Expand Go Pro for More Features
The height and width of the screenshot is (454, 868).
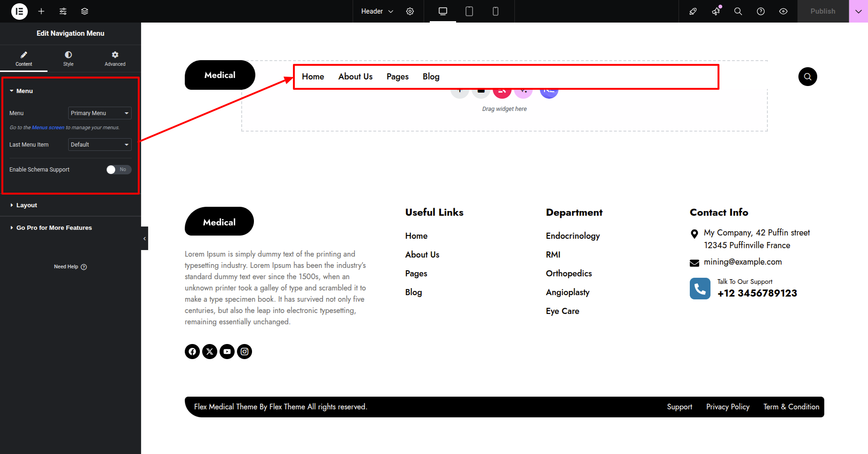coord(51,228)
